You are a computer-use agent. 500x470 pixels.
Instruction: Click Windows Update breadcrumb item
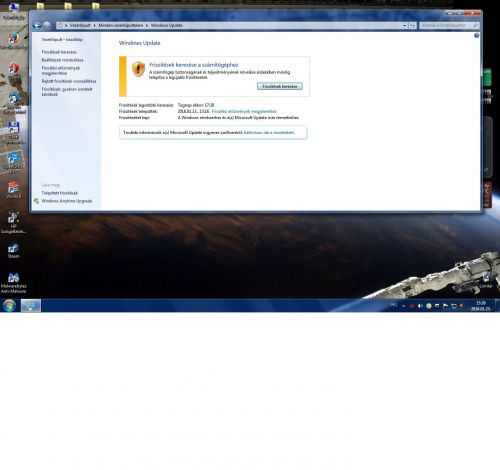pyautogui.click(x=167, y=25)
